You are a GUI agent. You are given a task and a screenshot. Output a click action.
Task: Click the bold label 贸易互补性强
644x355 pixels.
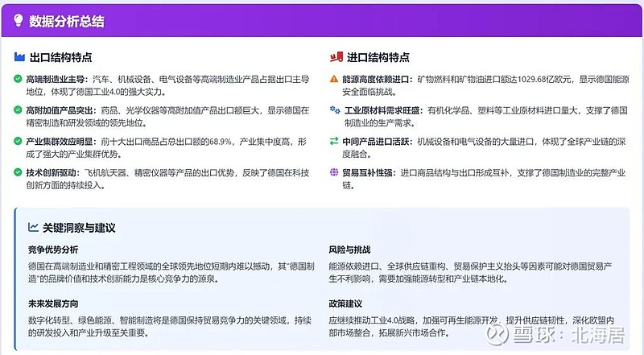tap(368, 173)
